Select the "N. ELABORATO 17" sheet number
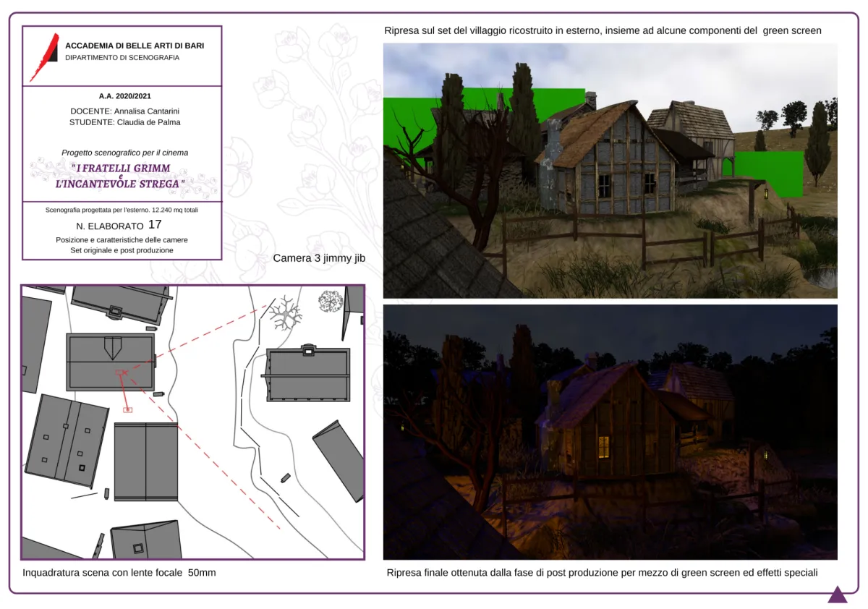This screenshot has width=868, height=609. click(x=119, y=225)
